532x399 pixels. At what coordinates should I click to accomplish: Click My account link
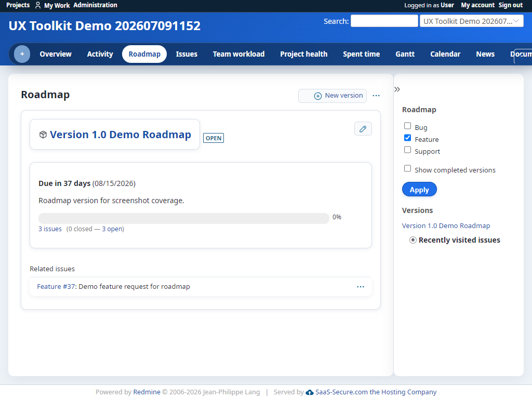(x=478, y=5)
